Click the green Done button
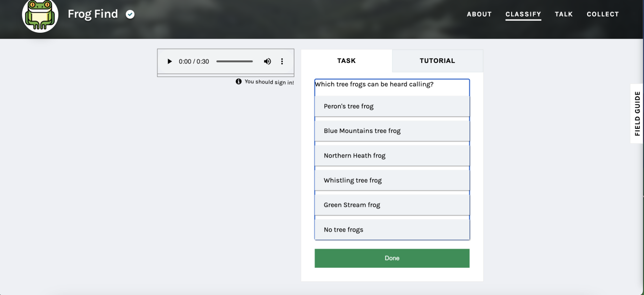 (392, 258)
